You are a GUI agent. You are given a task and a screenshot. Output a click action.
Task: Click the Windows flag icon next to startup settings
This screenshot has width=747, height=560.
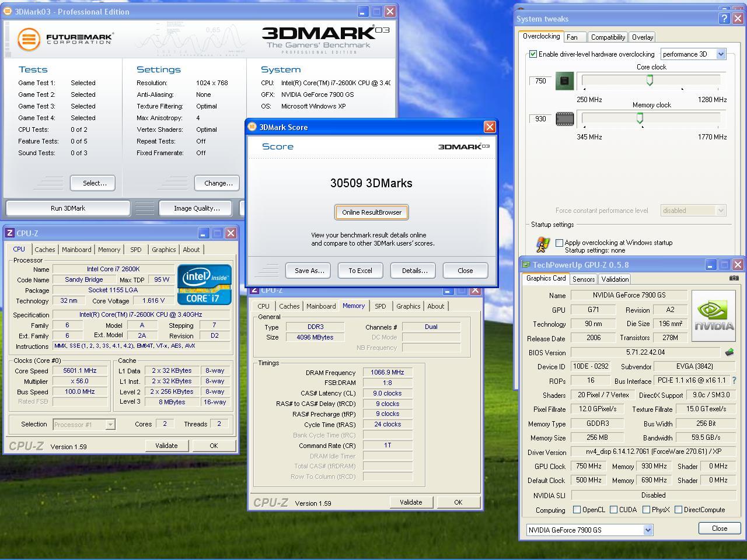click(x=542, y=244)
